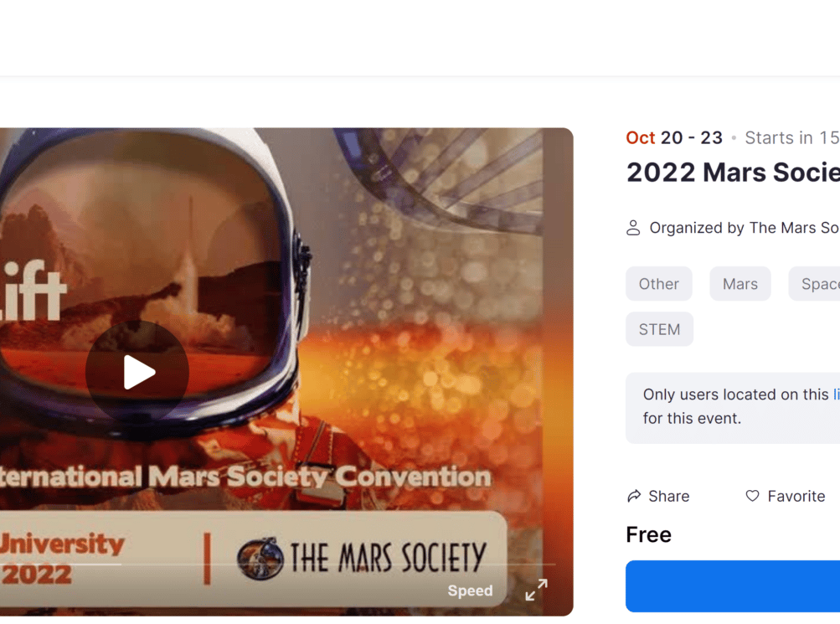This screenshot has height=624, width=840.
Task: Click the Oct 20 - 23 event date
Action: click(x=674, y=137)
